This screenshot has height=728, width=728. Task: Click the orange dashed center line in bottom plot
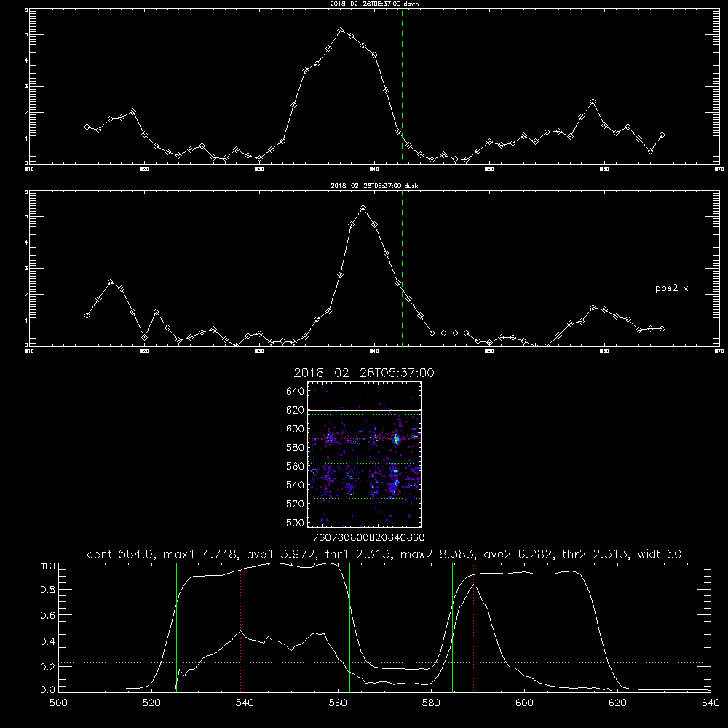point(357,628)
